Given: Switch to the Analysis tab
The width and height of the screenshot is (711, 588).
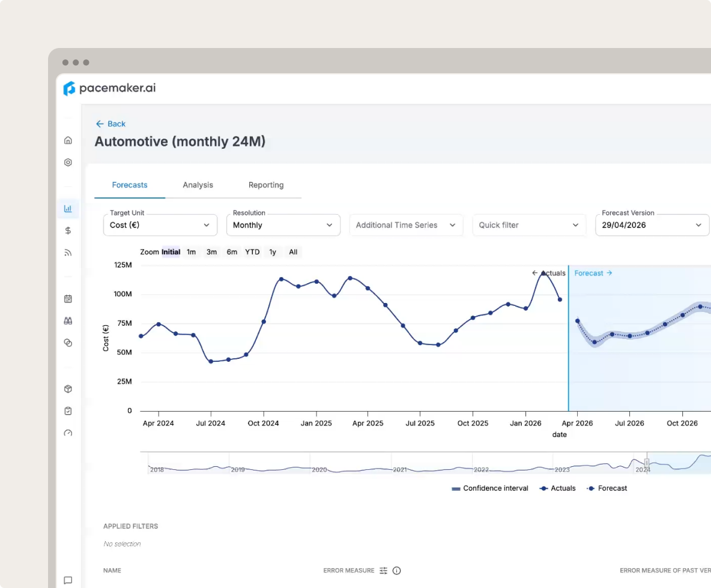Looking at the screenshot, I should coord(198,185).
